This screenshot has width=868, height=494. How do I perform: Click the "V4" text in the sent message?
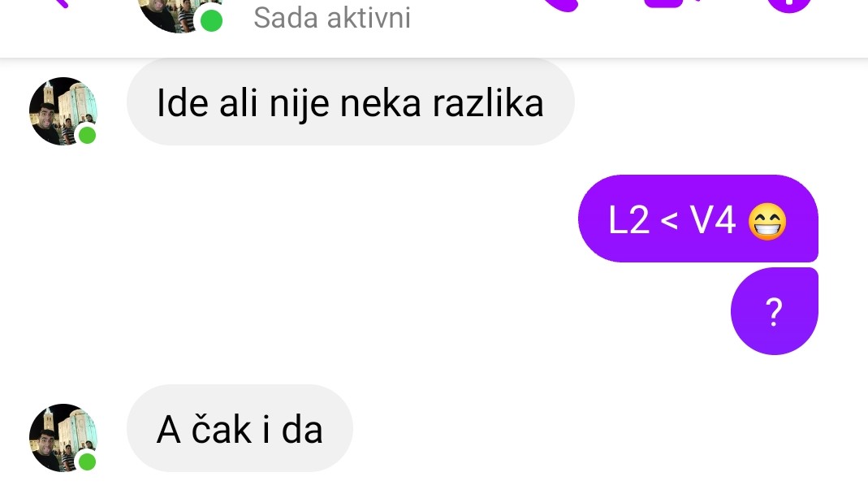713,220
